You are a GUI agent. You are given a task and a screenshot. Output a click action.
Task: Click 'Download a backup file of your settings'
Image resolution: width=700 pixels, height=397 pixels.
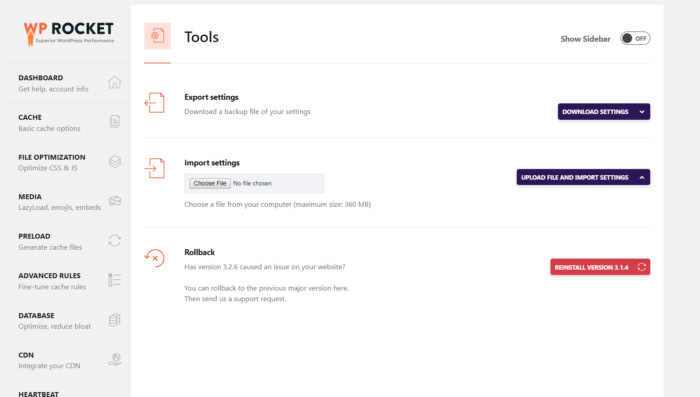click(247, 112)
